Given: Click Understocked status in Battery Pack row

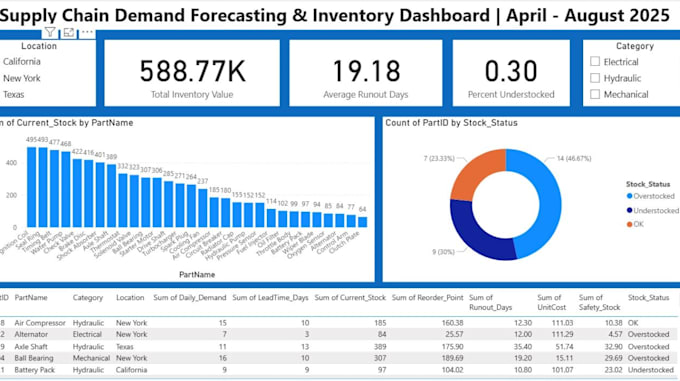Looking at the screenshot, I should point(651,370).
